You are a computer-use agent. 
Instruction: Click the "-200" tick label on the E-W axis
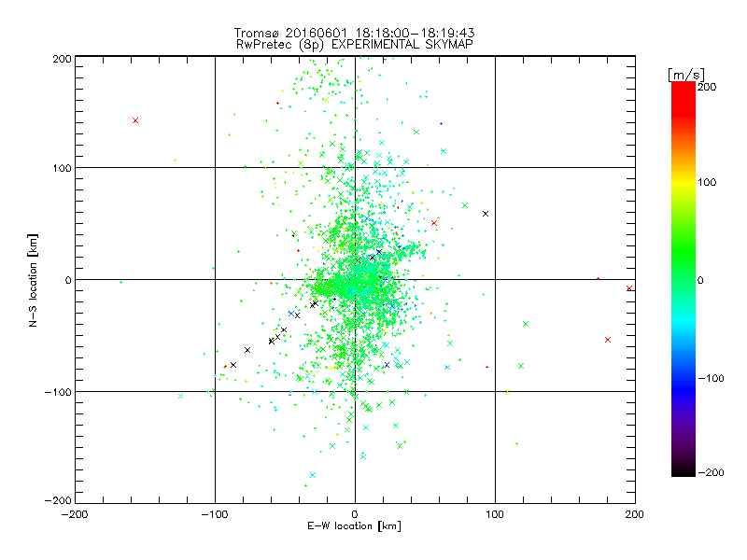[x=75, y=514]
